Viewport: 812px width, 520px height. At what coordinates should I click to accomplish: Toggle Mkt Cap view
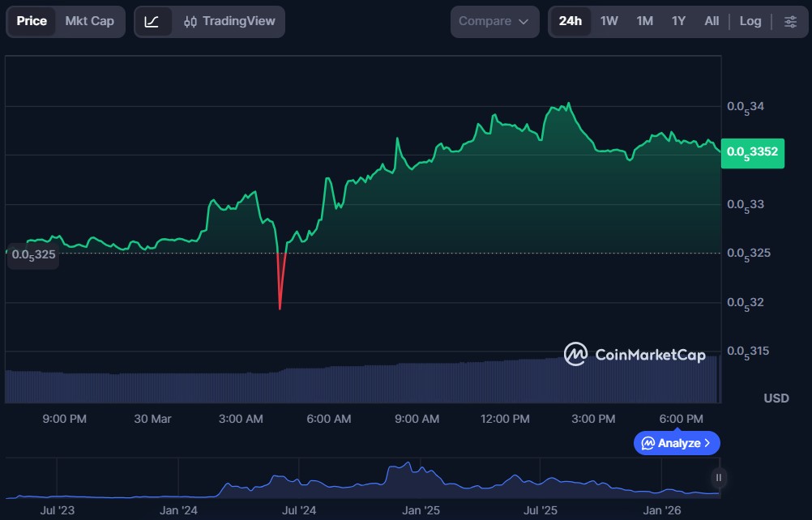(89, 22)
